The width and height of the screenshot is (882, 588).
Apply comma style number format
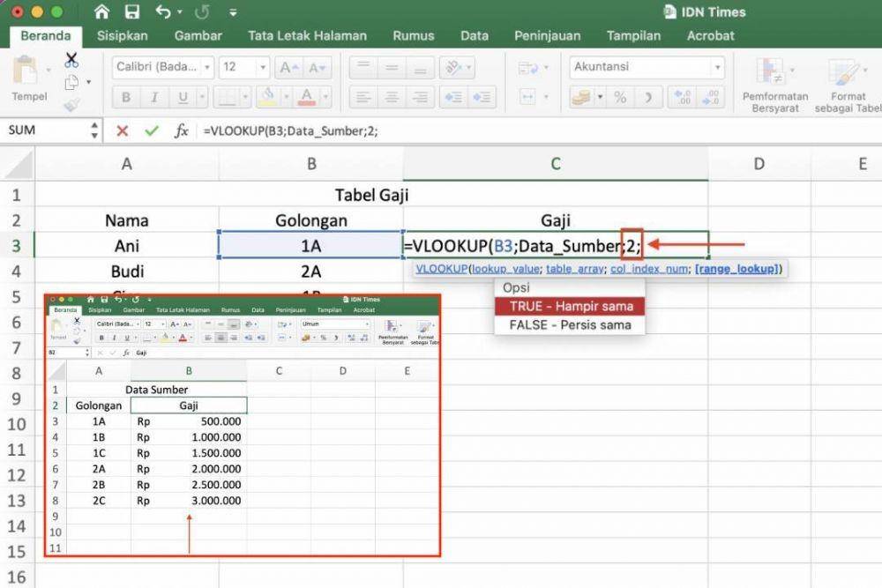click(x=648, y=97)
